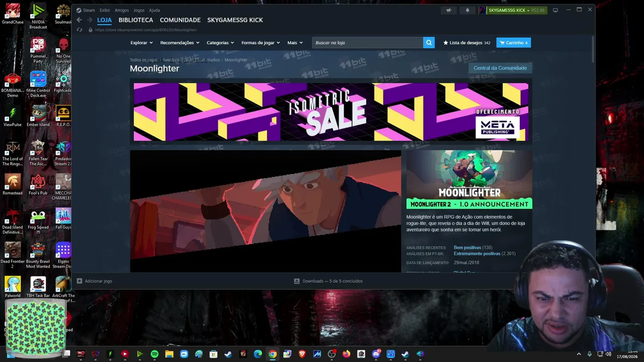Image resolution: width=644 pixels, height=362 pixels.
Task: Open Steam notifications bell
Action: coord(467,10)
